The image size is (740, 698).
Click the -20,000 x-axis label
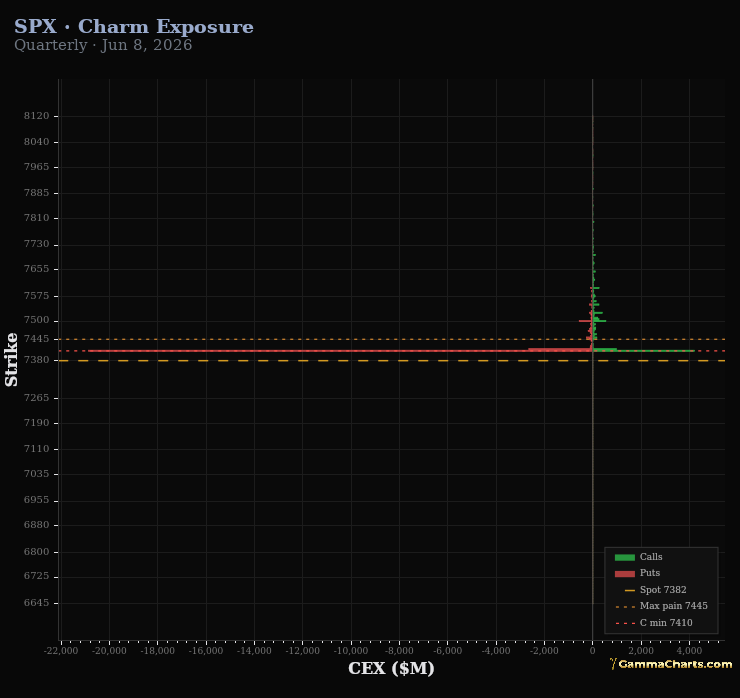click(x=109, y=651)
